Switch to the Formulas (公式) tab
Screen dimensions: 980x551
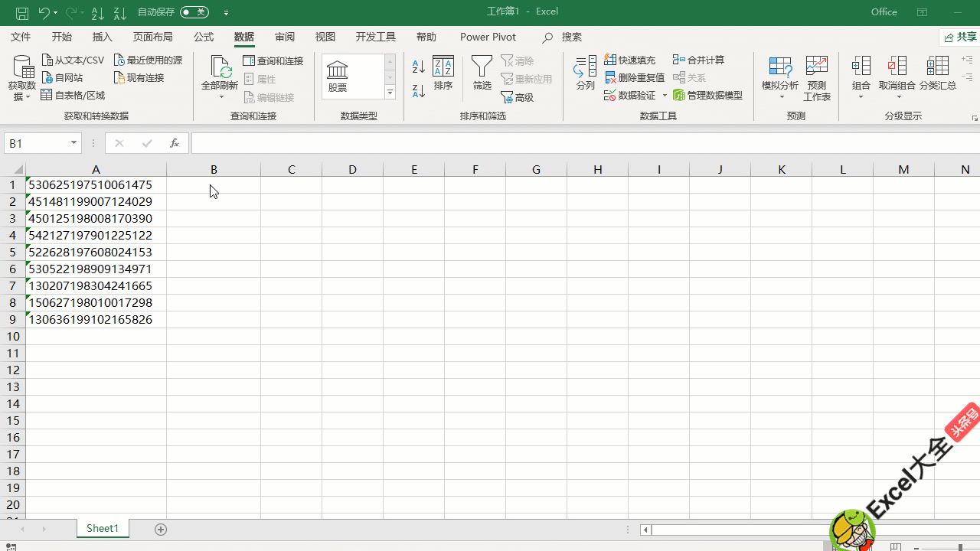click(204, 37)
